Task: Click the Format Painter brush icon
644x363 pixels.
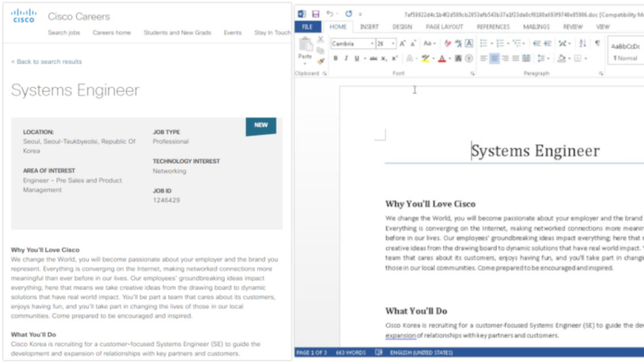Action: [321, 61]
